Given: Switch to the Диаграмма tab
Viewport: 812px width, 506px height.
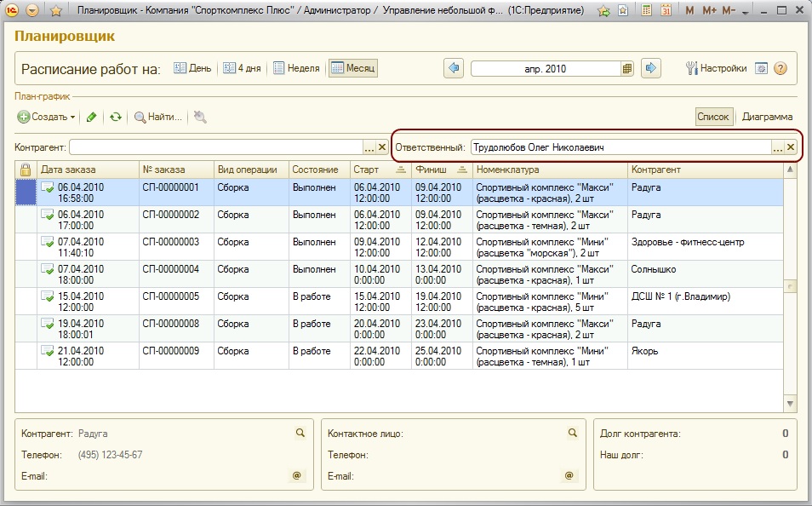Looking at the screenshot, I should tap(767, 117).
